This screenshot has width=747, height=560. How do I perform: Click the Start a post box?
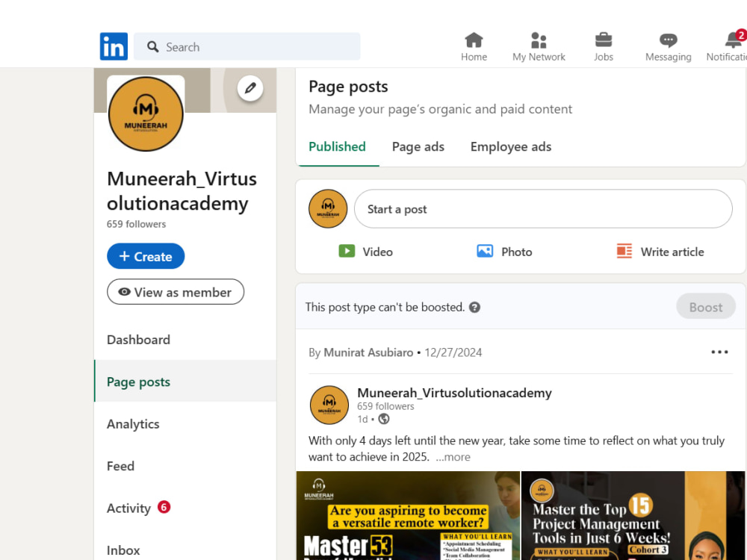(543, 208)
